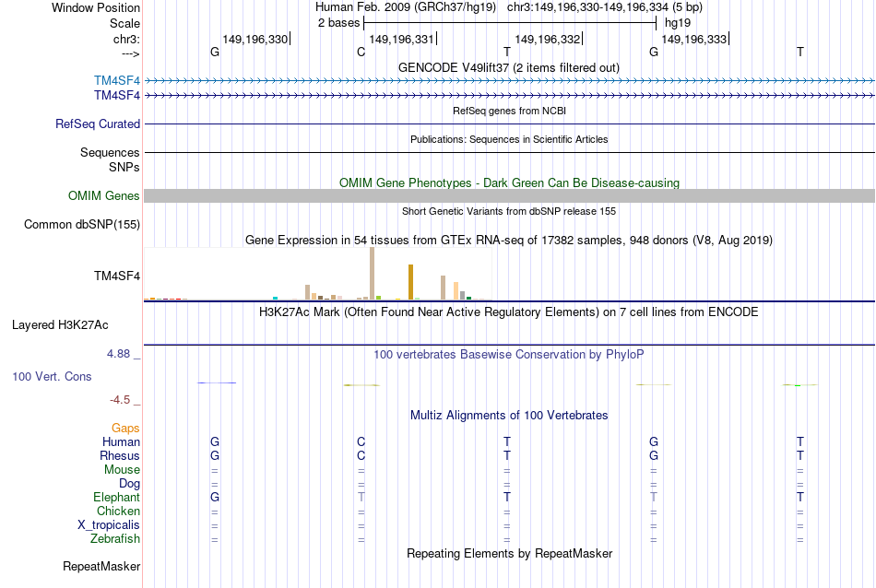Click the Gaps row label
Viewport: 876px width, 588px height.
coord(125,428)
